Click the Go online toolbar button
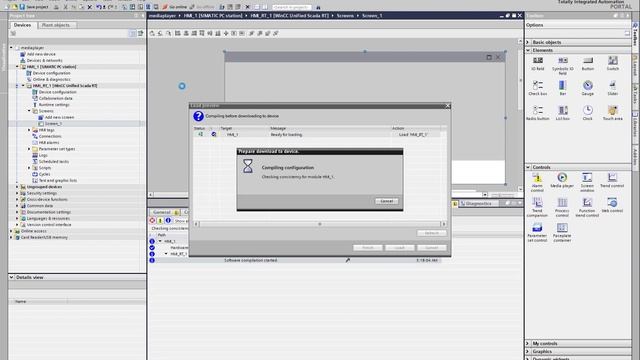Screen dimensions: 640x360 coord(174,7)
